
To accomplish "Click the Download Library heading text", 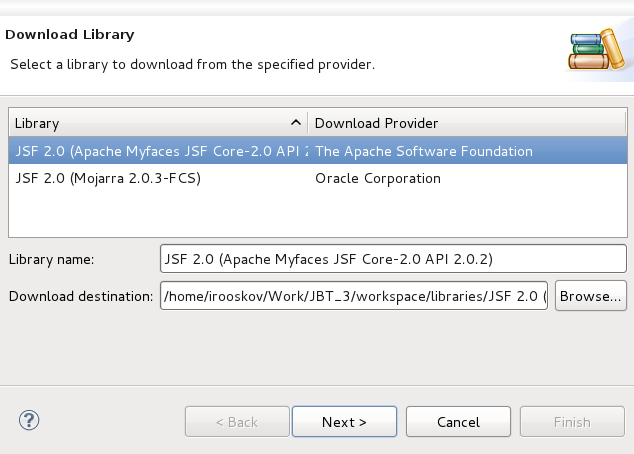I will pos(70,35).
